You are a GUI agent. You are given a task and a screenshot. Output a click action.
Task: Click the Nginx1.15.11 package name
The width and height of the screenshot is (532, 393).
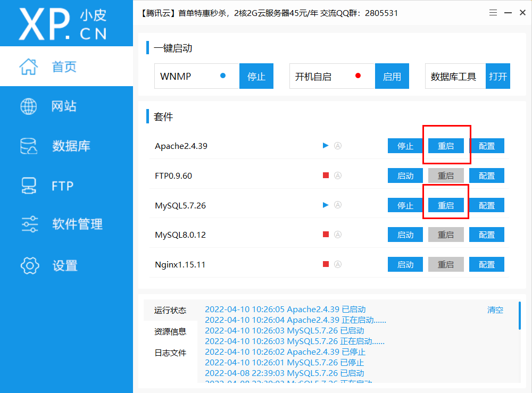pyautogui.click(x=180, y=264)
